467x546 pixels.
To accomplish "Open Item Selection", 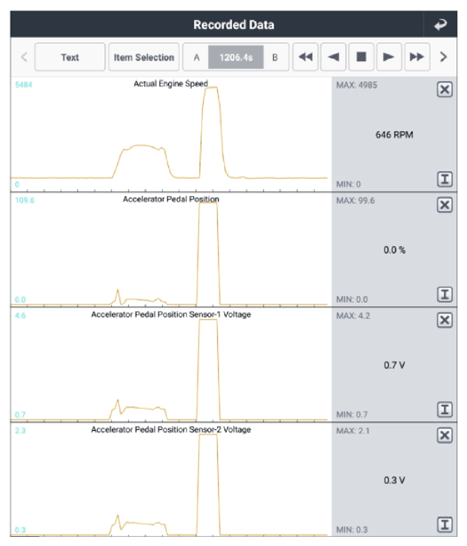I will [144, 57].
